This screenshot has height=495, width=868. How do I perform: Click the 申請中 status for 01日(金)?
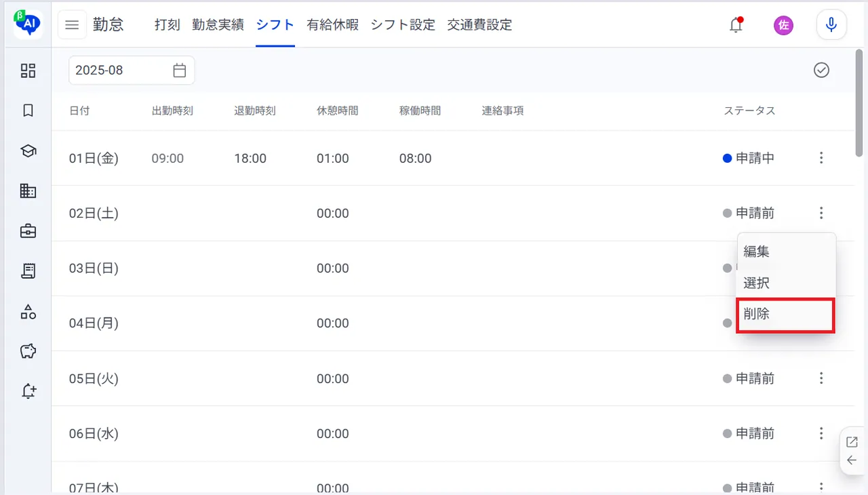click(749, 158)
